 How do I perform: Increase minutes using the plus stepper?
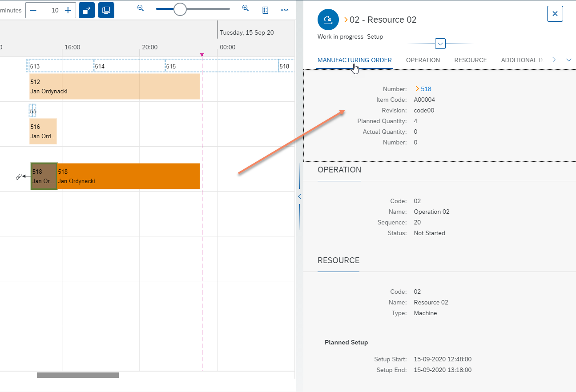67,9
